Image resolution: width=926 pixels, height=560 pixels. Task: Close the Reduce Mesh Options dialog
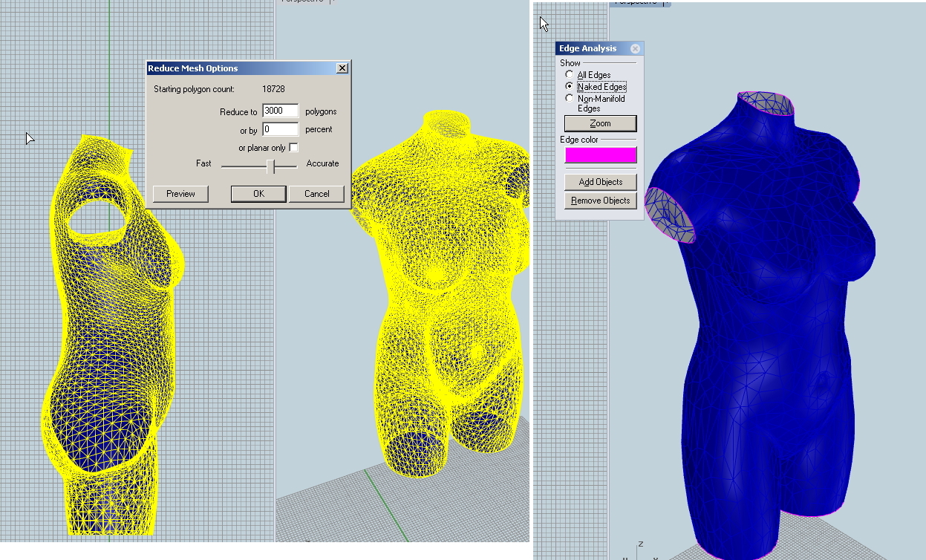tap(342, 68)
